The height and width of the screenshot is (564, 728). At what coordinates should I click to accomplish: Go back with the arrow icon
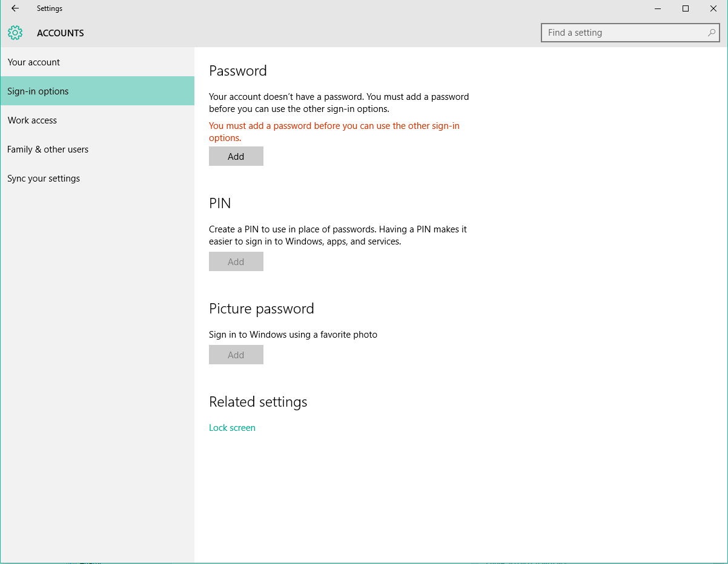pos(15,8)
